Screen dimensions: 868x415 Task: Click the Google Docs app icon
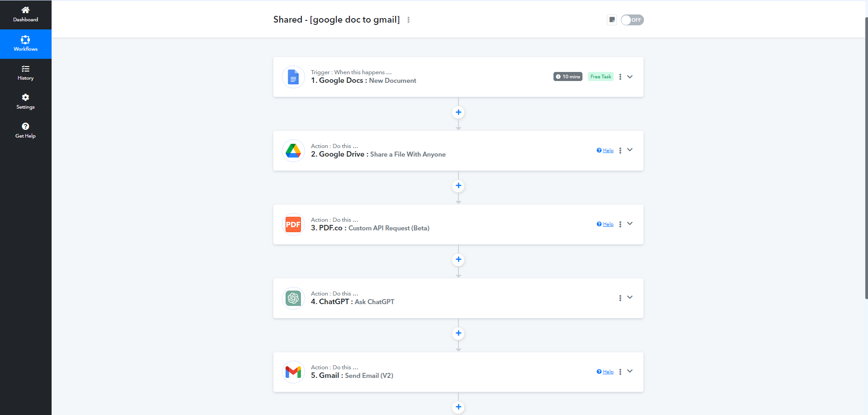point(293,77)
